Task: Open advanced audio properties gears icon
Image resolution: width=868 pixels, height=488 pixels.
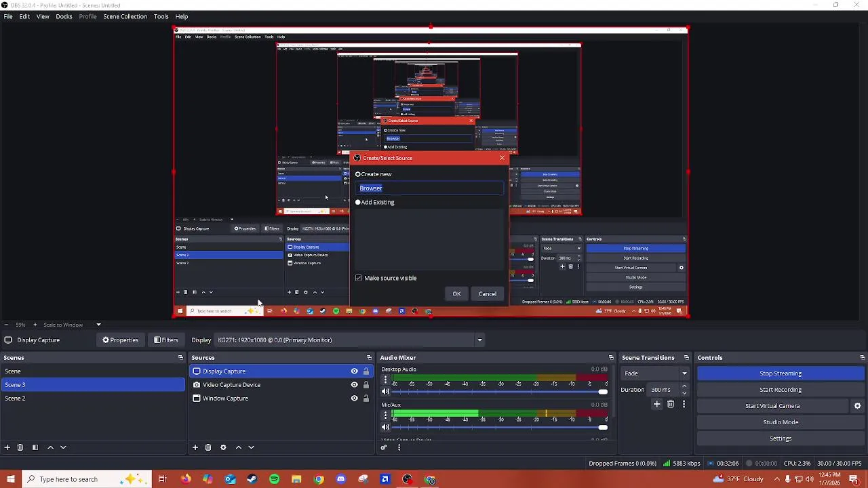Action: pos(384,447)
